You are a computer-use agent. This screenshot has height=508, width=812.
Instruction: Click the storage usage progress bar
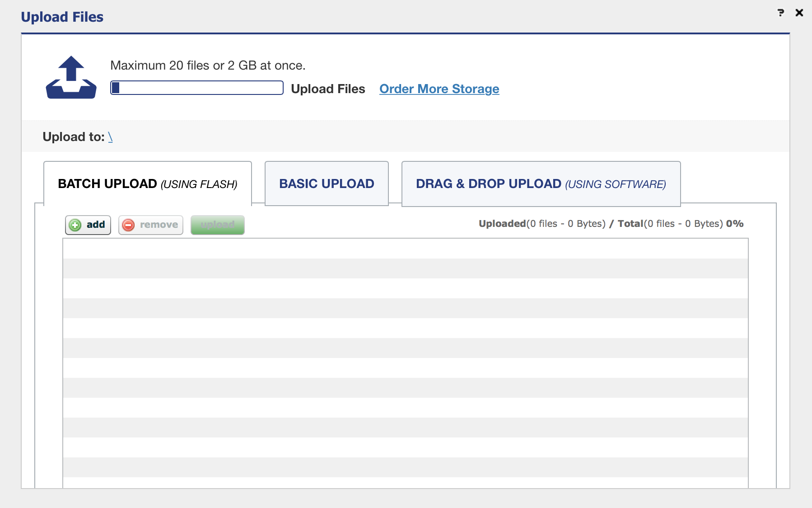pos(196,88)
